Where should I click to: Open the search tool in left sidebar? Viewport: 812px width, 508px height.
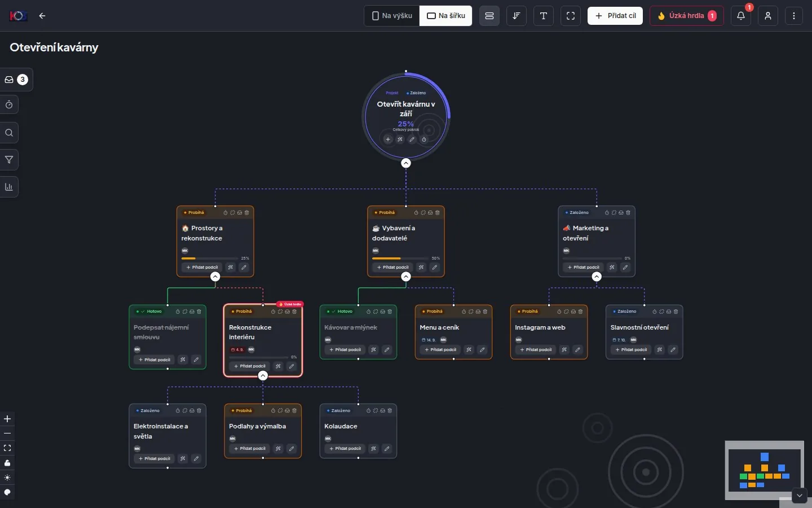[x=9, y=133]
